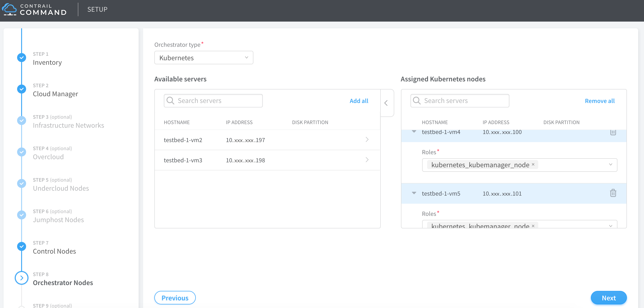
Task: Search in Available servers input field
Action: tap(213, 100)
